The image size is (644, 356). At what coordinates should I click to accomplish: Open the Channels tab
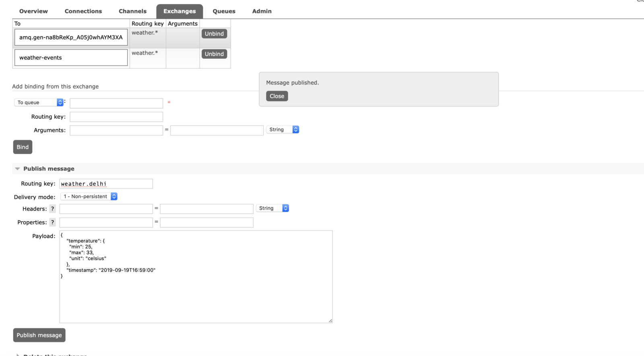[x=132, y=11]
